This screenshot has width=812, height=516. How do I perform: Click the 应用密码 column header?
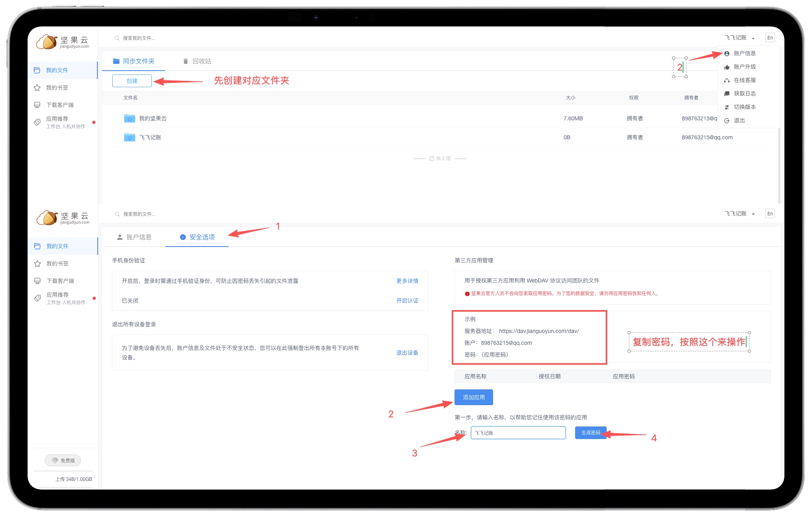coord(624,376)
